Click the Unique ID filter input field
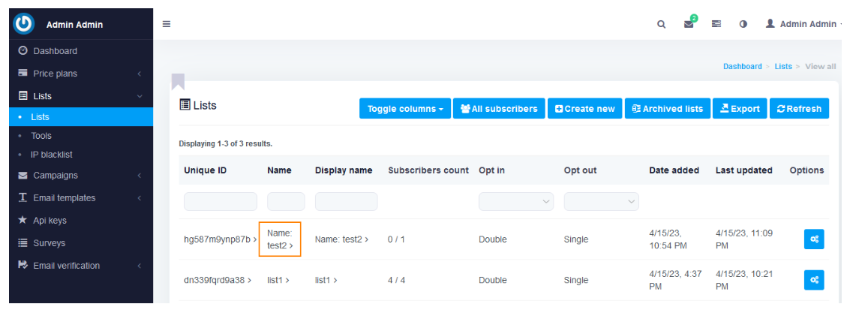This screenshot has width=868, height=322. point(220,202)
